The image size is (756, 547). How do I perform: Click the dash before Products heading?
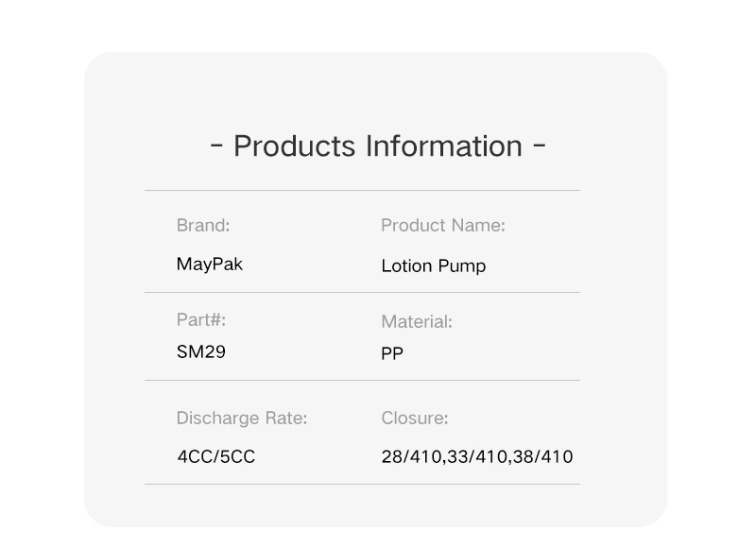tap(217, 144)
